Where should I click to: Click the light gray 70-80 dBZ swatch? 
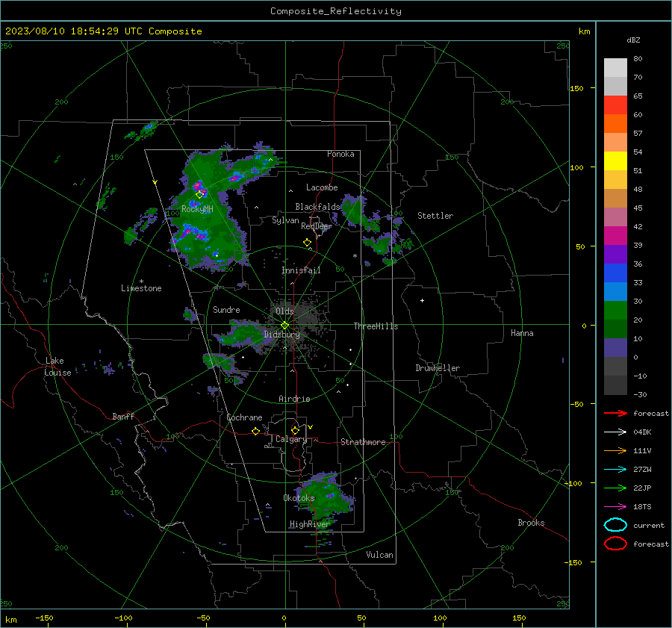click(615, 67)
